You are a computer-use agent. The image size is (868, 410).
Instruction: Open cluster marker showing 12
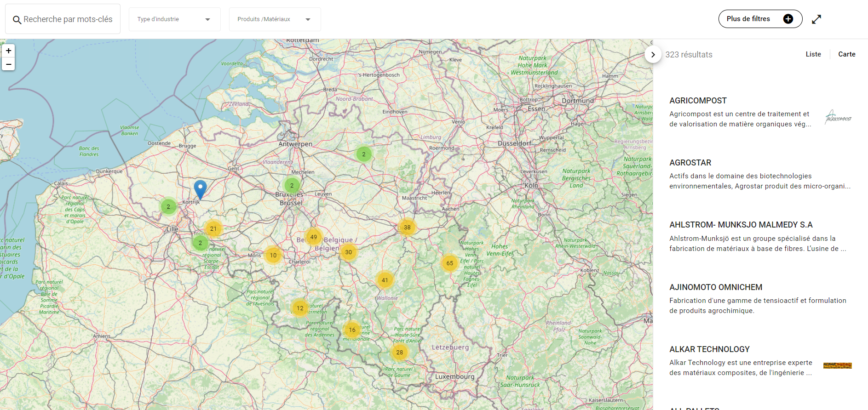point(300,308)
